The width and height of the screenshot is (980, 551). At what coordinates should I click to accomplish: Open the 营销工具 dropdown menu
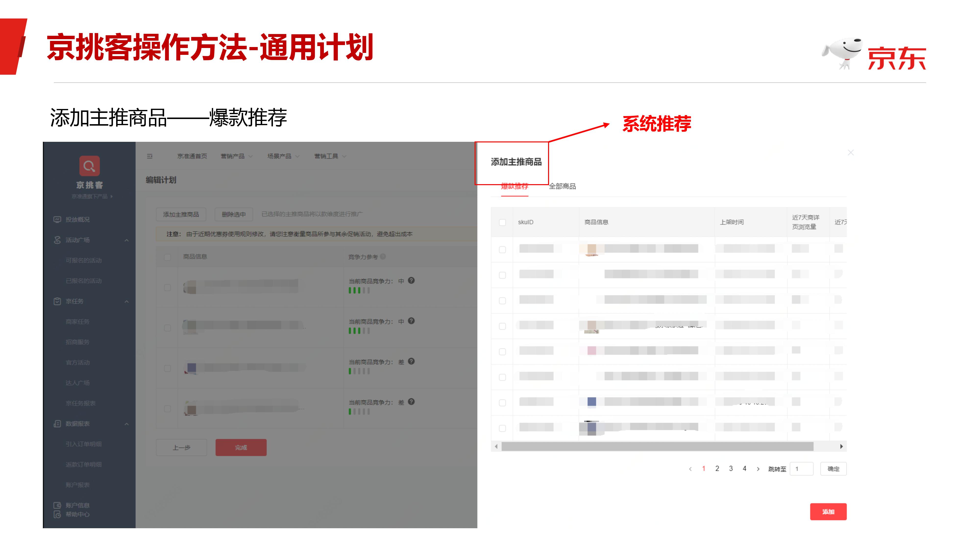point(330,156)
